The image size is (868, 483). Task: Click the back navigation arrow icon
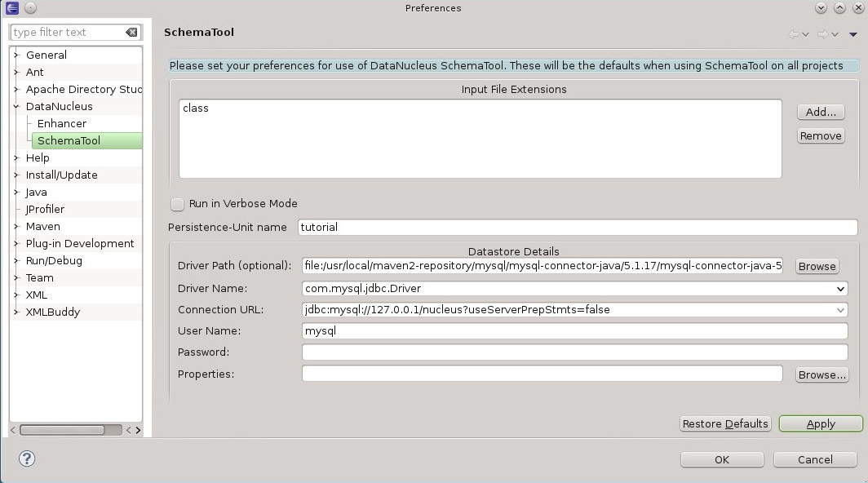(x=794, y=34)
